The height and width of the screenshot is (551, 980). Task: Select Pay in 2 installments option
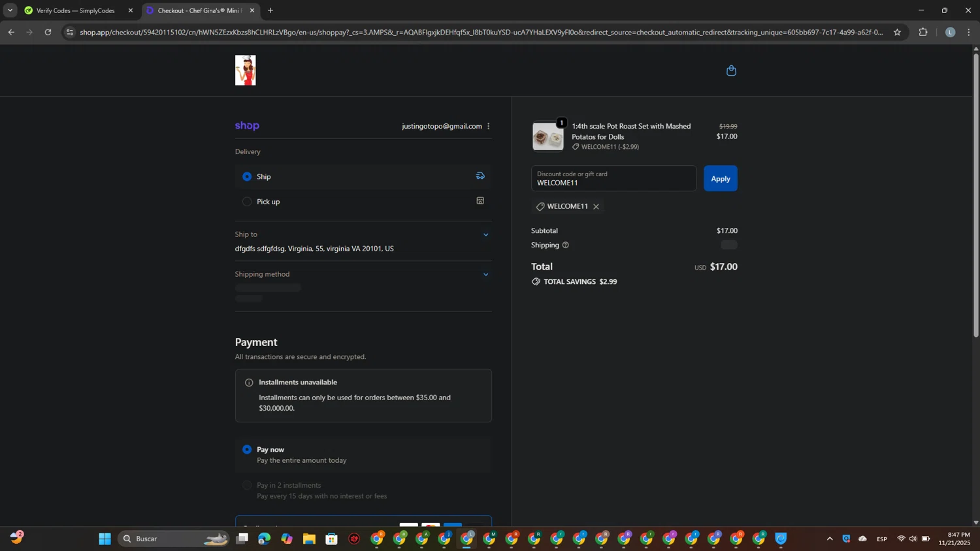[x=247, y=485]
